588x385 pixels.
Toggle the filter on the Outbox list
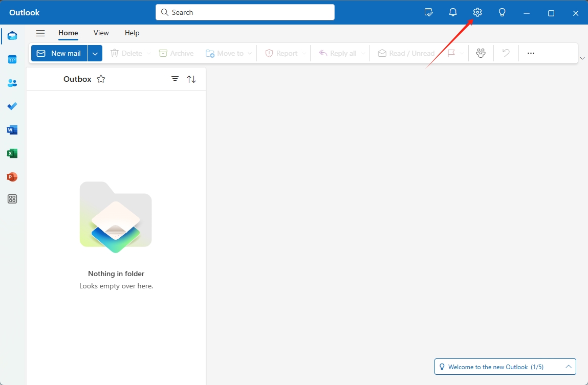point(175,79)
